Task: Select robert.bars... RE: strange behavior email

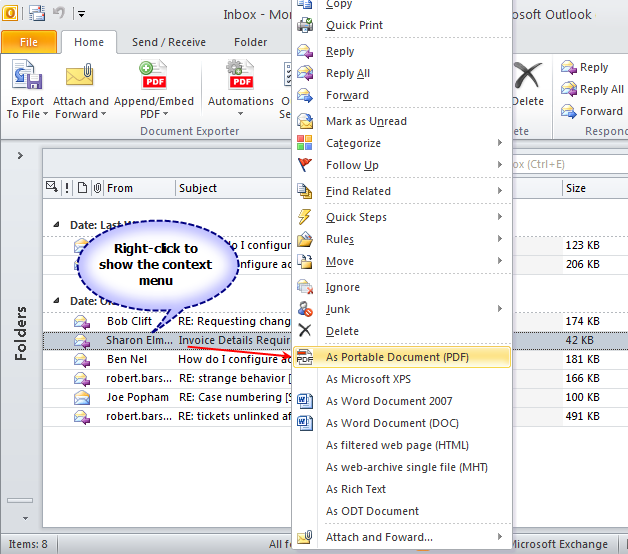Action: click(x=167, y=378)
